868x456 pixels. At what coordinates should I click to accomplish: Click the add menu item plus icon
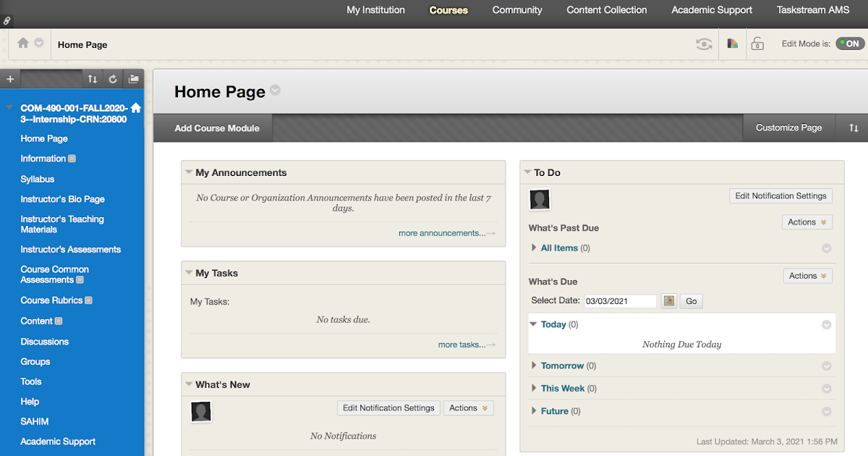click(x=10, y=79)
